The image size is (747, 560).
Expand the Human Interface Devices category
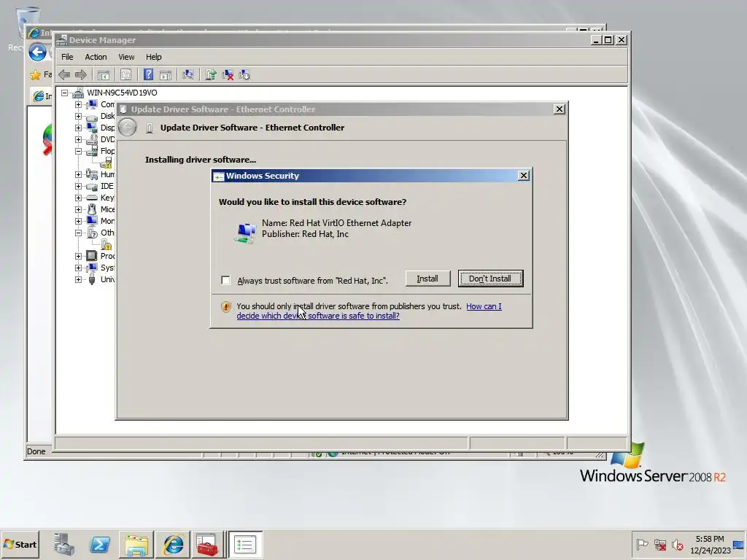tap(78, 174)
